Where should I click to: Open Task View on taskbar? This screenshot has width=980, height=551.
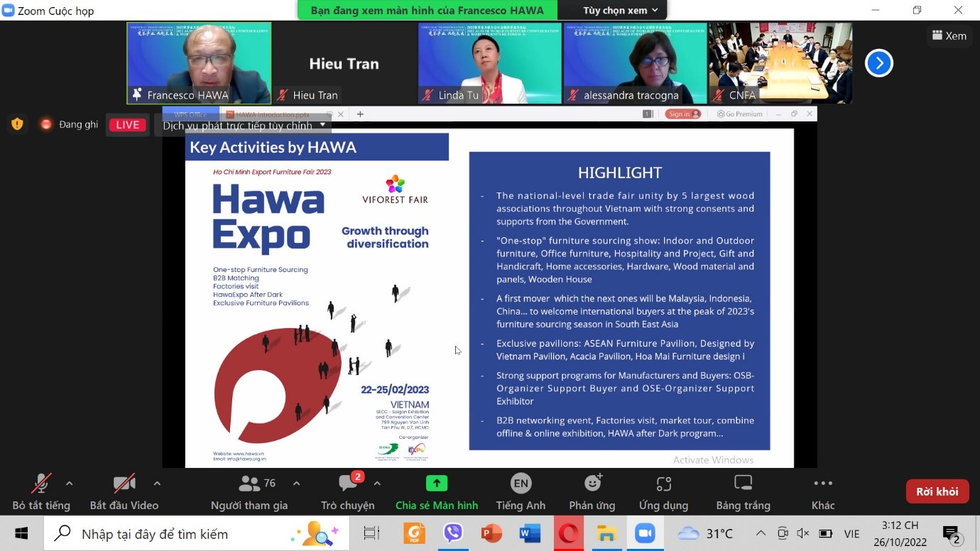tap(371, 533)
